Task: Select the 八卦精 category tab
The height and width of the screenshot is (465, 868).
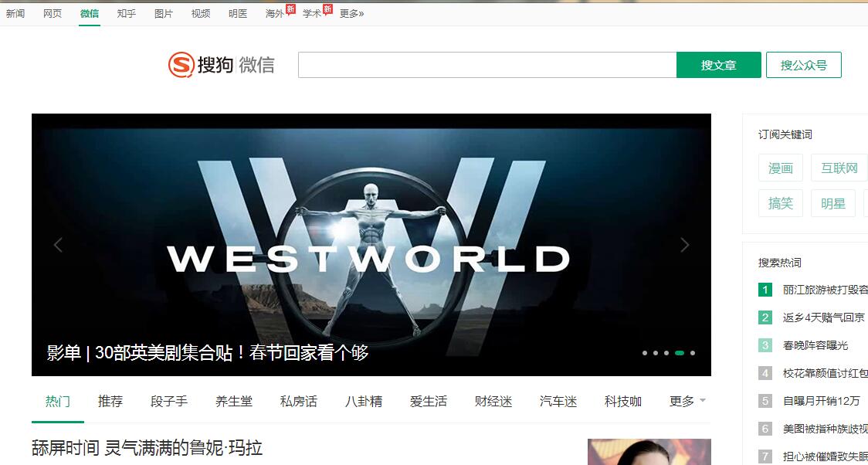Action: [363, 401]
